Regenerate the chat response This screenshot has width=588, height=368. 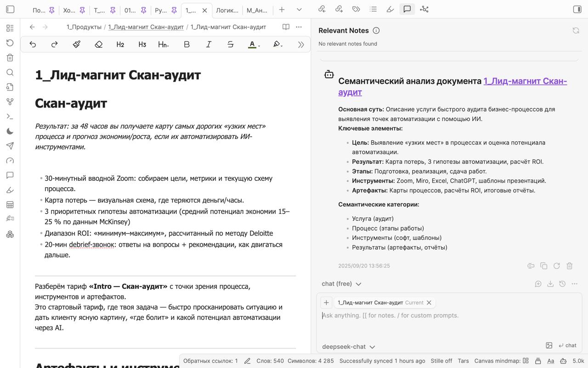[557, 266]
